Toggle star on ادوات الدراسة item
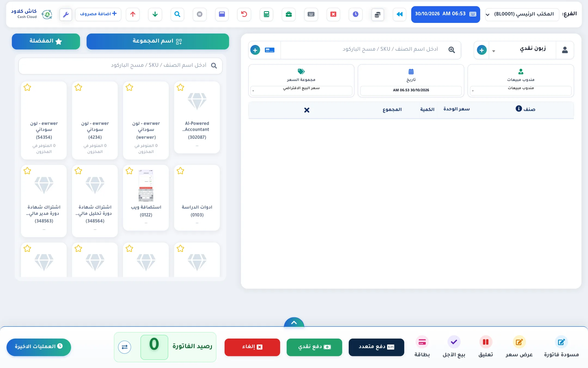This screenshot has height=368, width=588. click(x=180, y=171)
